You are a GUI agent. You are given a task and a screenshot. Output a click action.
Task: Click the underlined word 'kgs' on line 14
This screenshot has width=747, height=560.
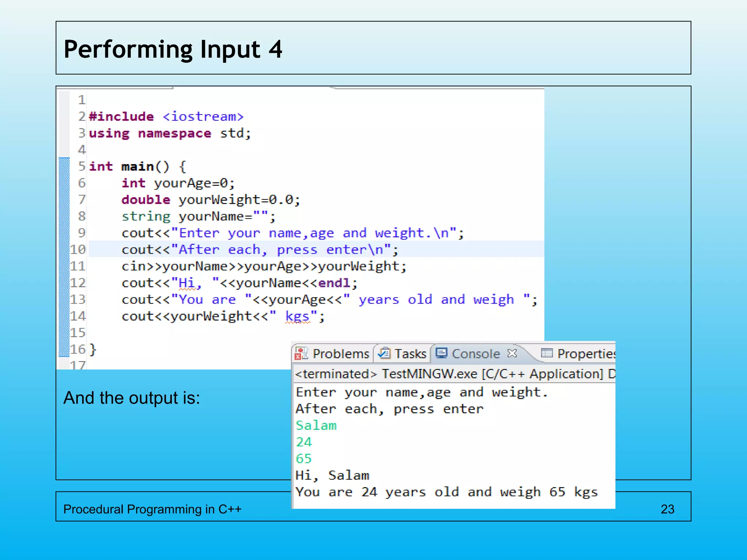coord(297,316)
